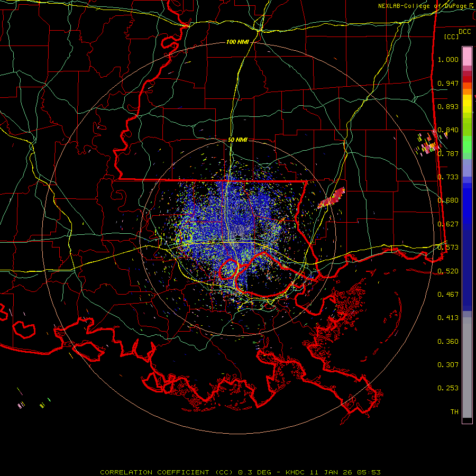Click the light periwinkle segment of the color bar
Viewport: 476px width, 476px height.
[x=467, y=168]
